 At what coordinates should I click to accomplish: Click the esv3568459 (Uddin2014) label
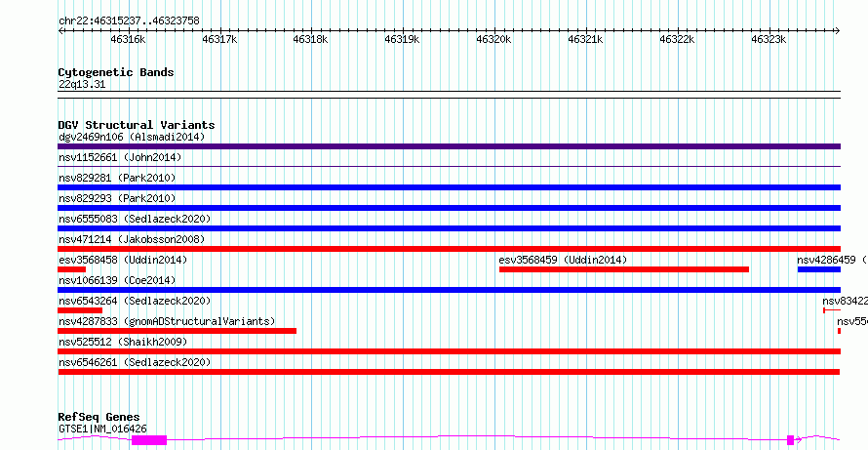click(x=563, y=260)
